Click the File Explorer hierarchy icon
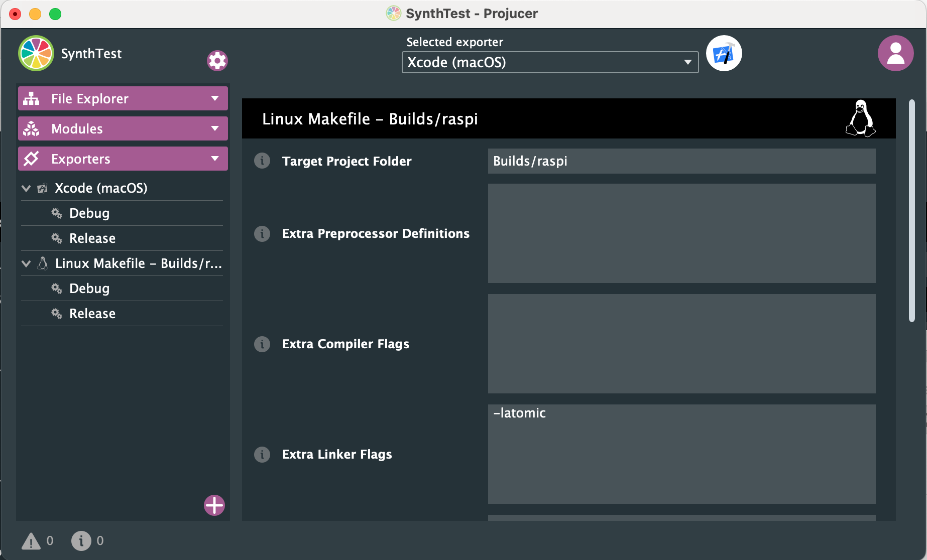The image size is (927, 560). click(31, 98)
